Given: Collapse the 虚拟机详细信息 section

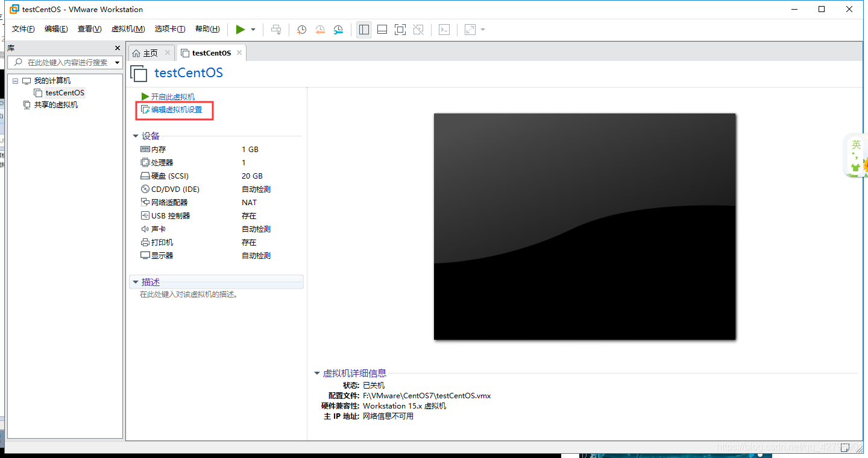Looking at the screenshot, I should coord(317,373).
